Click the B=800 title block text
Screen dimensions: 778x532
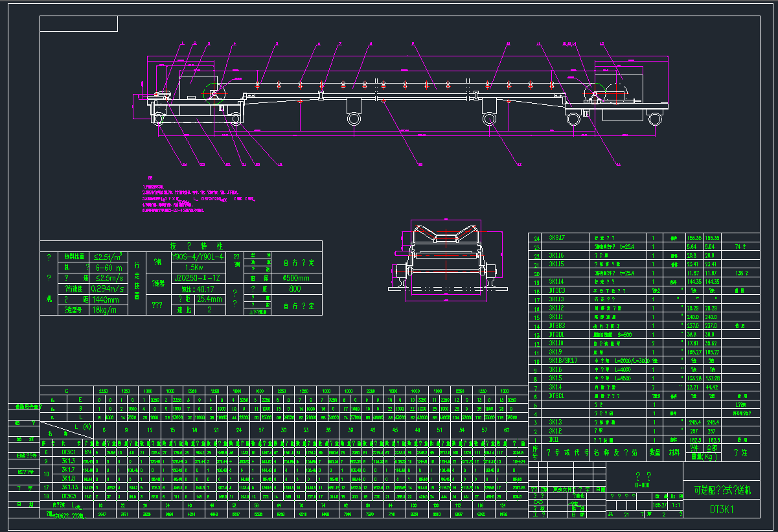[x=642, y=485]
